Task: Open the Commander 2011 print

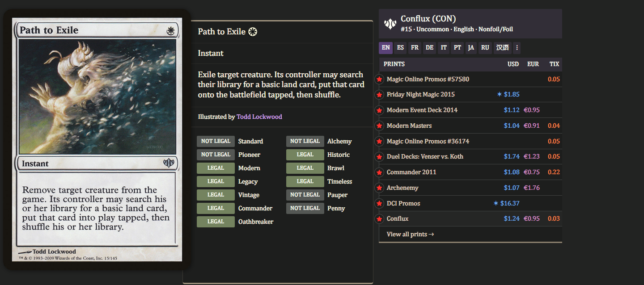Action: tap(411, 172)
